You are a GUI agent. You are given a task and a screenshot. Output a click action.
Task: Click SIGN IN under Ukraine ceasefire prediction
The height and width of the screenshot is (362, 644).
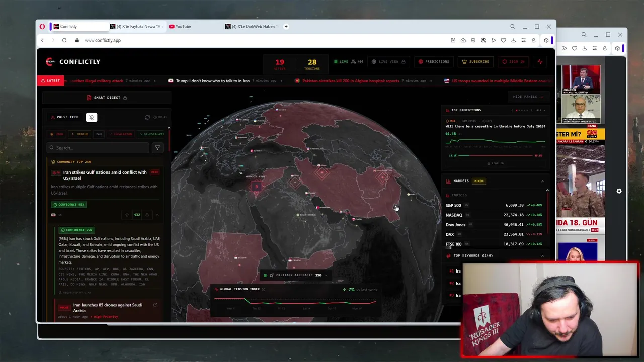point(496,163)
